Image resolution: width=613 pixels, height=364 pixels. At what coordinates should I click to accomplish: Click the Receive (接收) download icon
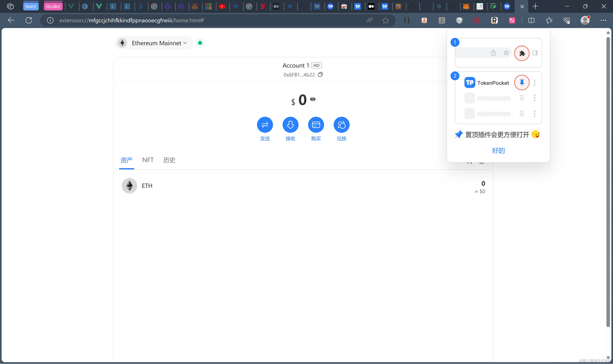click(290, 125)
